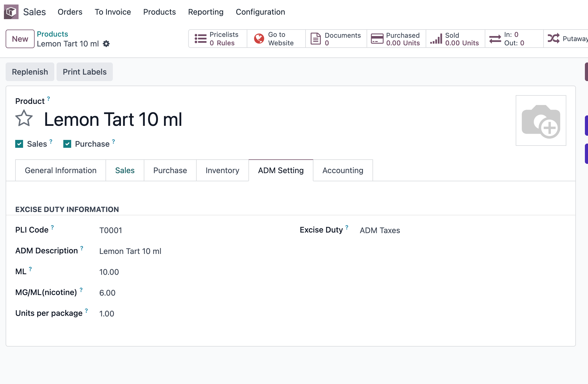Open In/Out transfers arrows icon
Viewport: 588px width, 384px height.
coord(495,39)
